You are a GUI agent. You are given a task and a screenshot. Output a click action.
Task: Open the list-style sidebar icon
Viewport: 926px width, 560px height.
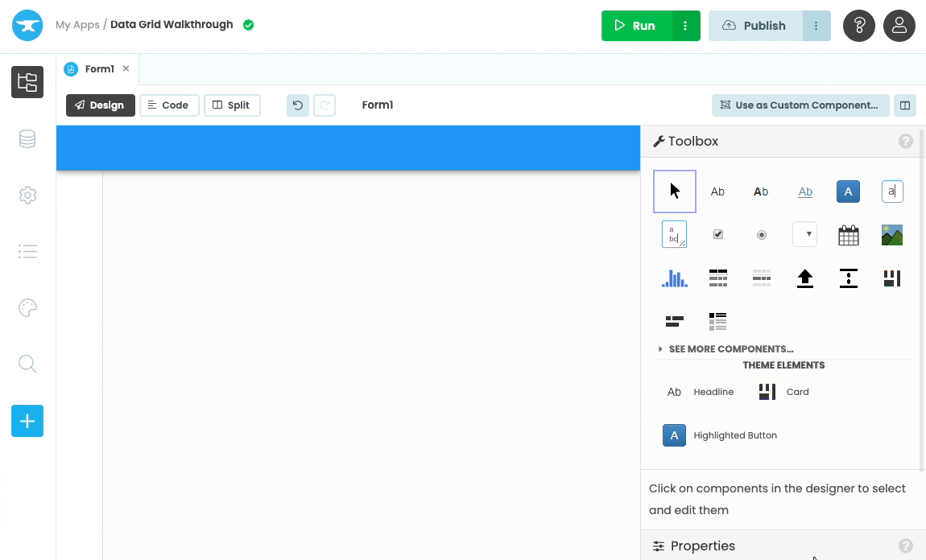(x=27, y=251)
